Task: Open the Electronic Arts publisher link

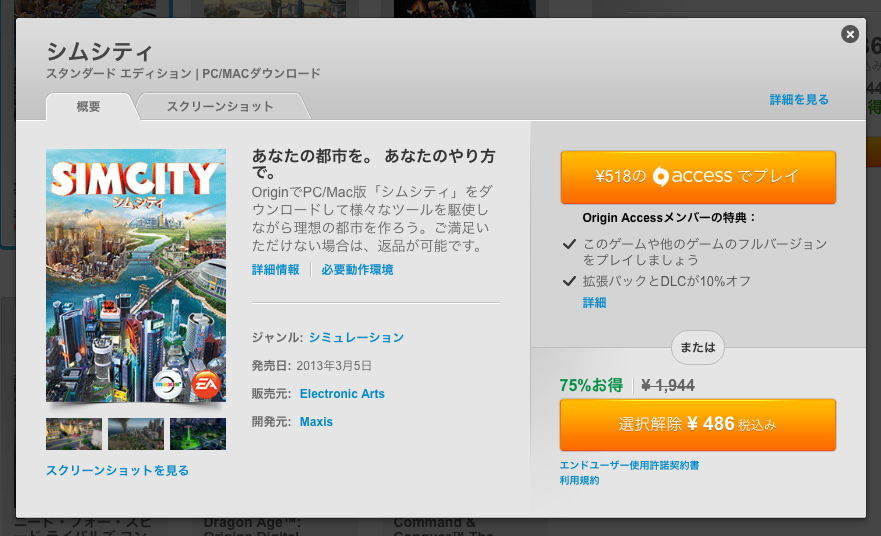Action: [342, 394]
